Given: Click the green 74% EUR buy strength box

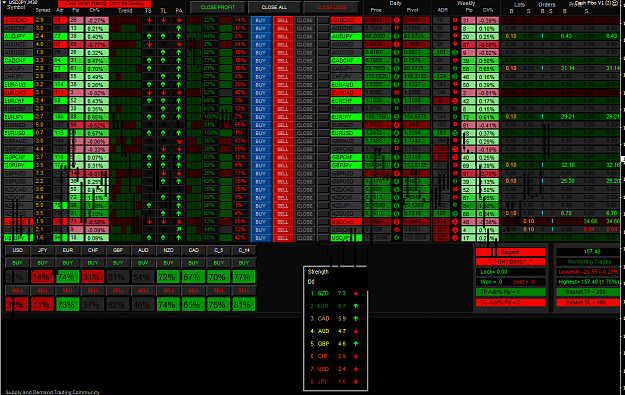Looking at the screenshot, I should (x=68, y=277).
